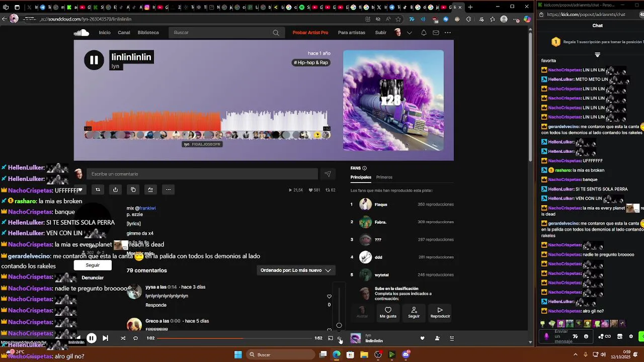
Task: Expand the Kick chat pinned banner chevron
Action: pos(598,54)
